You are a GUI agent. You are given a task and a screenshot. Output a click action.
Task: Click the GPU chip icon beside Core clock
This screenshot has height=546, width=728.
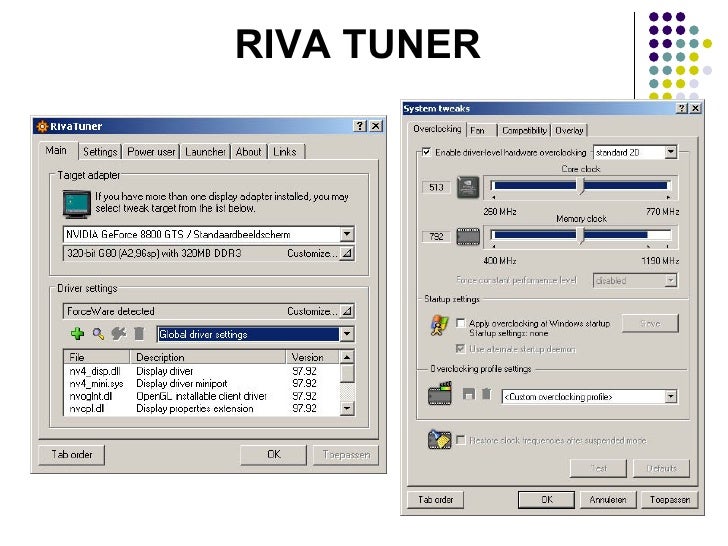click(468, 188)
